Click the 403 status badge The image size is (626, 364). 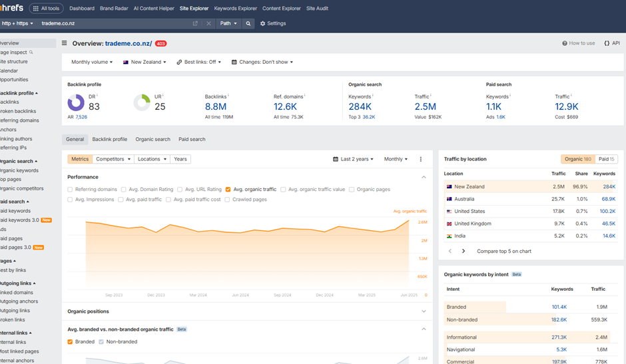point(161,43)
